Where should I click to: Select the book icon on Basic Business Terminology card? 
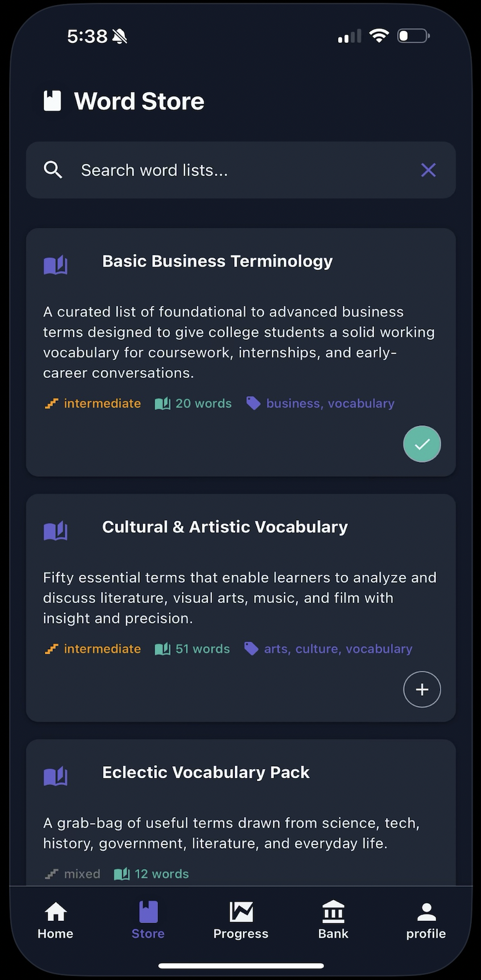click(55, 264)
